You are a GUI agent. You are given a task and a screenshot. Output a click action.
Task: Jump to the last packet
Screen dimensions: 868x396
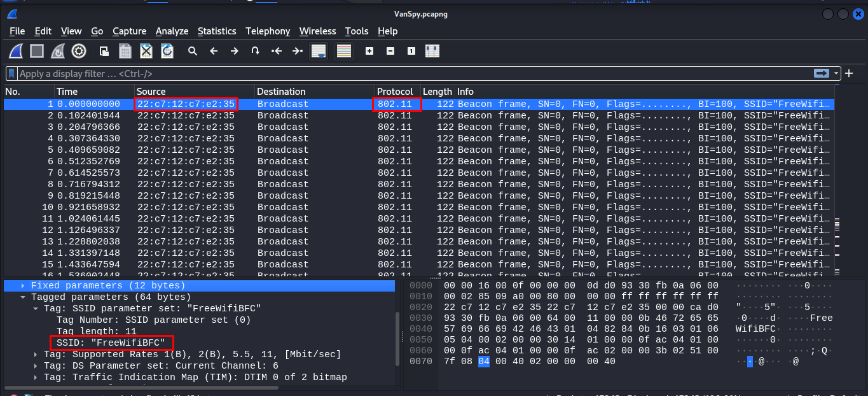298,51
